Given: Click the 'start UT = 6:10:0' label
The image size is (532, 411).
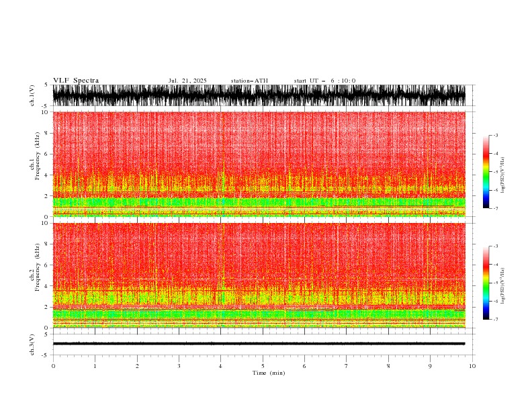Looking at the screenshot, I should (x=324, y=81).
